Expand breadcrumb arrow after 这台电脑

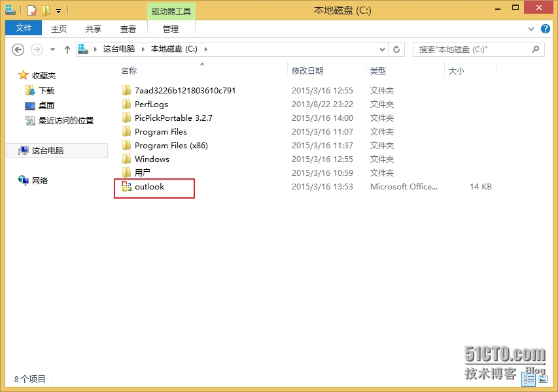tap(143, 49)
